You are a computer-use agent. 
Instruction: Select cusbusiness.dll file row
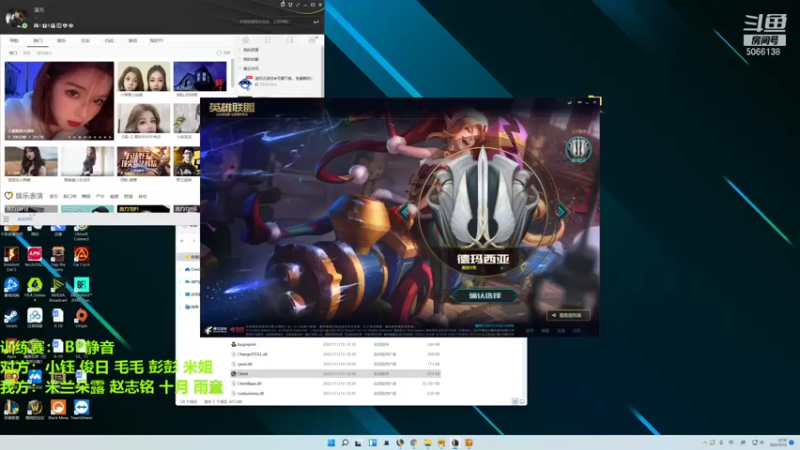[335, 393]
